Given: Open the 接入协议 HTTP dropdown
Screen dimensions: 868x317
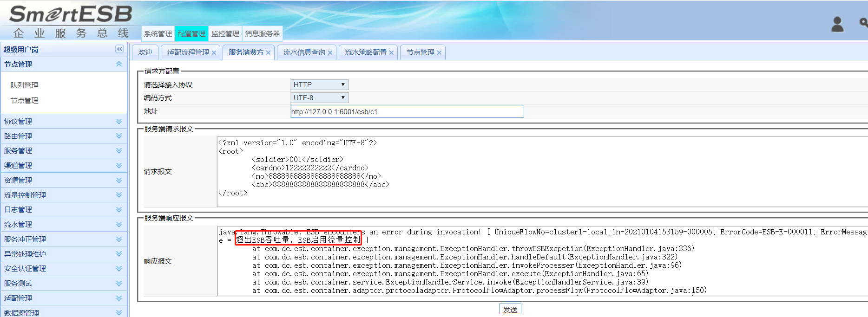Looking at the screenshot, I should tap(319, 84).
